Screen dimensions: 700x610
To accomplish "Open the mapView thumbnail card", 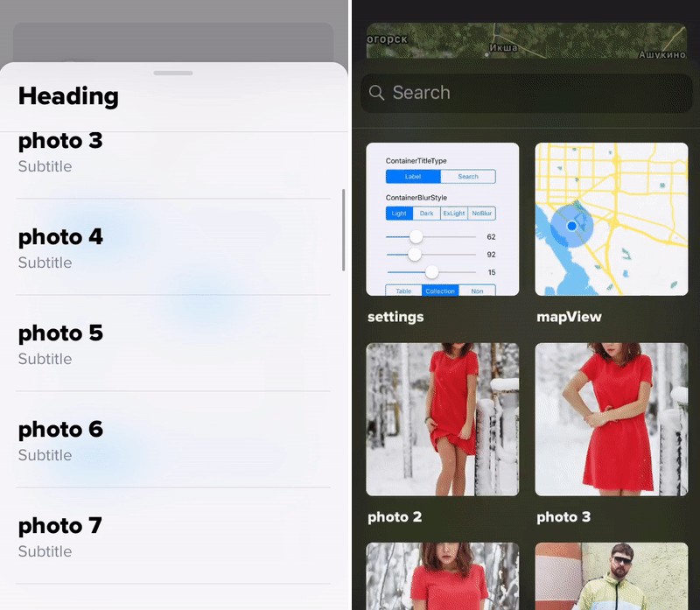I will (612, 220).
